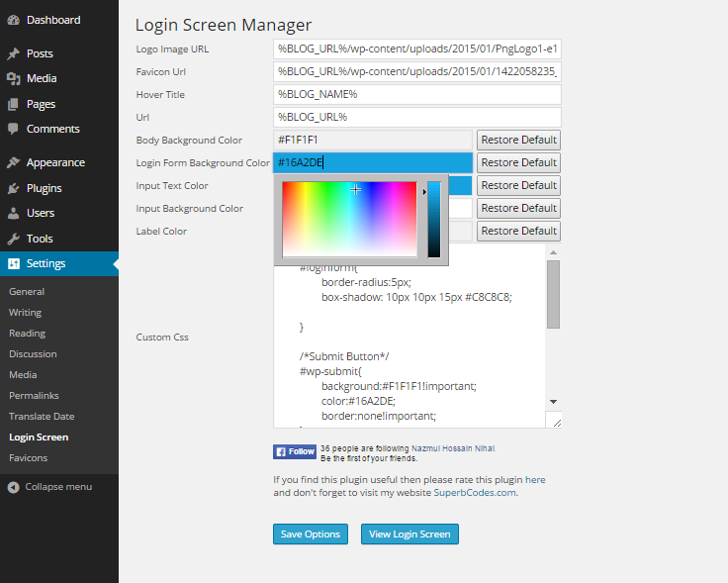The height and width of the screenshot is (583, 728).
Task: Click the Tools wrench icon
Action: point(14,239)
